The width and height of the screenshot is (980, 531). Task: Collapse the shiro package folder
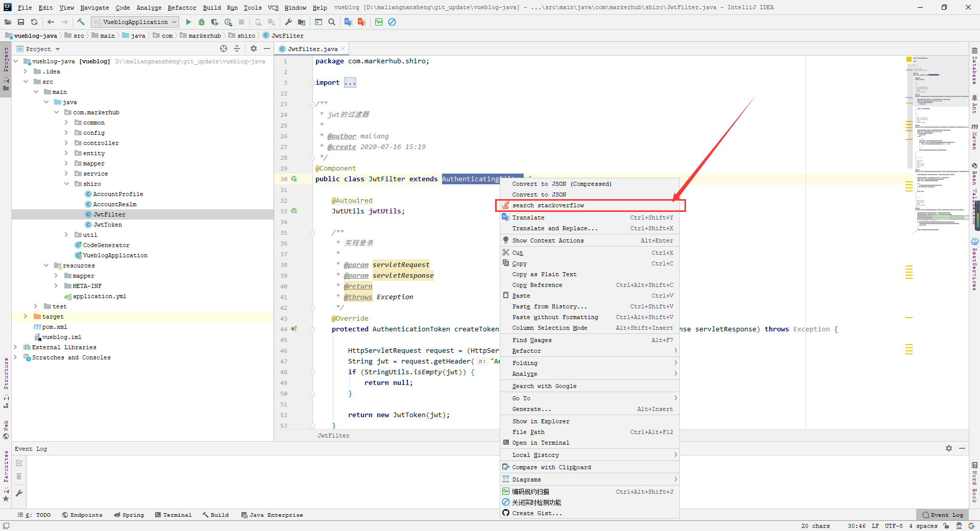click(66, 184)
